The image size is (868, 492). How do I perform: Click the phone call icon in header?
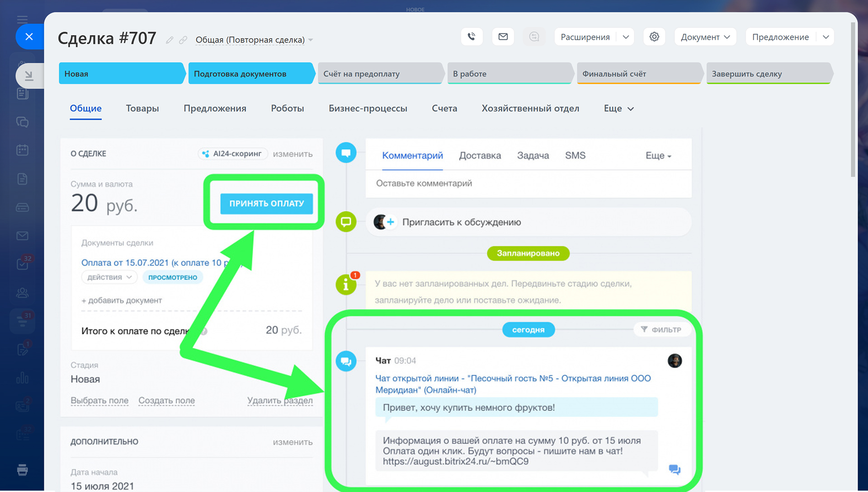tap(472, 37)
